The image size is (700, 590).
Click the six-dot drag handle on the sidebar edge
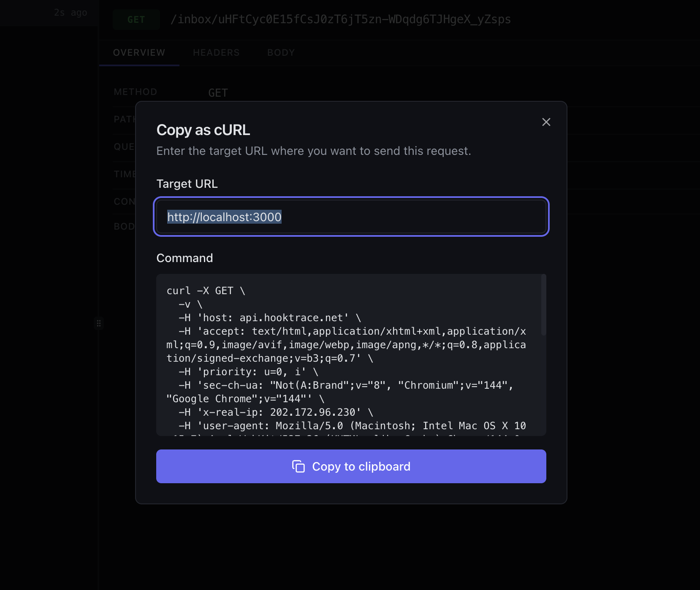[x=99, y=324]
